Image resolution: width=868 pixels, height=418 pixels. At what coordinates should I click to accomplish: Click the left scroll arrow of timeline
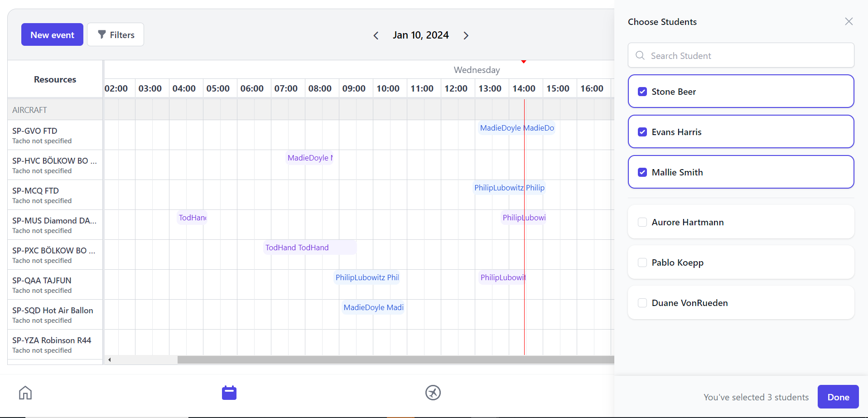coord(109,360)
